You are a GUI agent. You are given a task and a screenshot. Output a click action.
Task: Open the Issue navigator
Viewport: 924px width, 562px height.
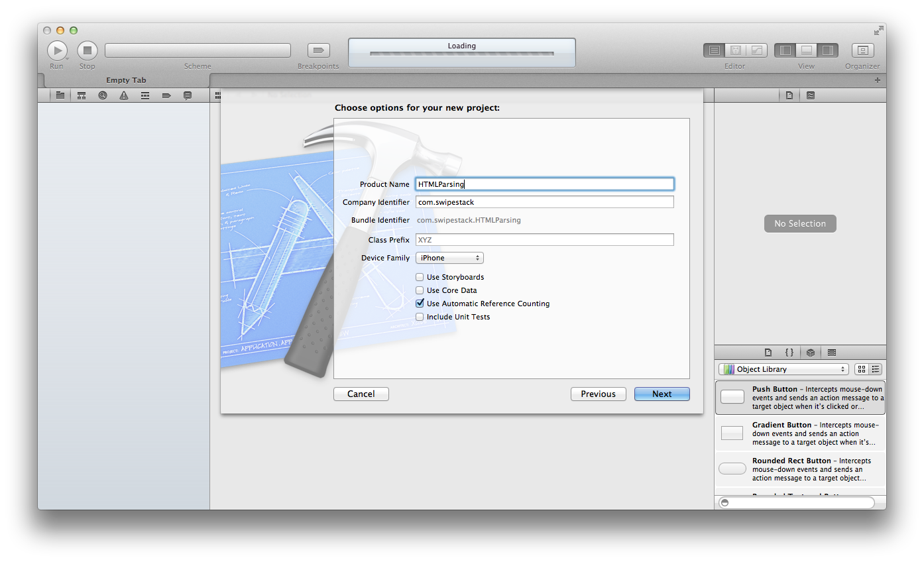[x=123, y=95]
